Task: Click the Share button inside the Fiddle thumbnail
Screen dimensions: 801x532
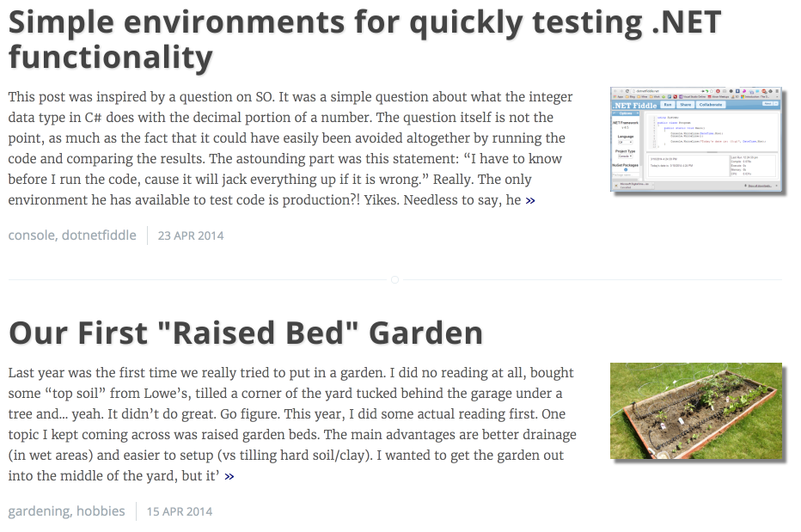Action: 686,105
